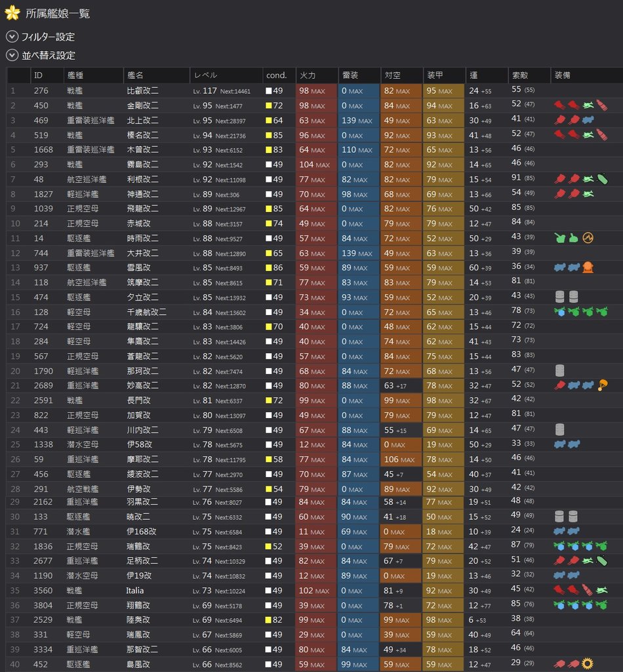
Task: Select the ship name 赤城改
Action: [139, 223]
